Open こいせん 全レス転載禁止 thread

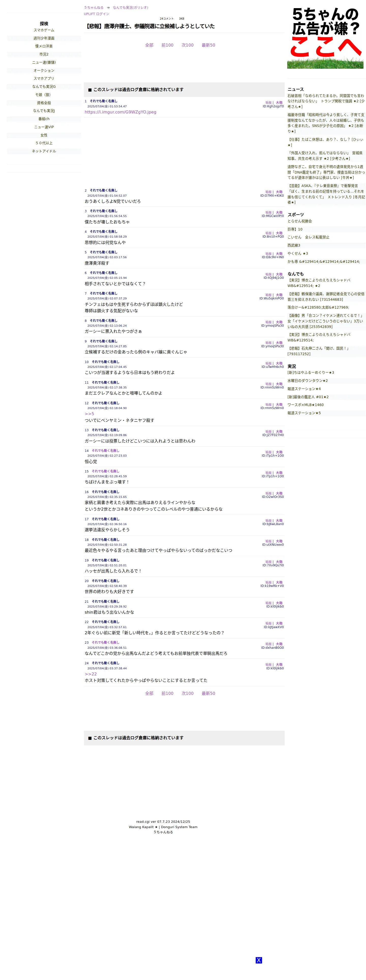[308, 237]
